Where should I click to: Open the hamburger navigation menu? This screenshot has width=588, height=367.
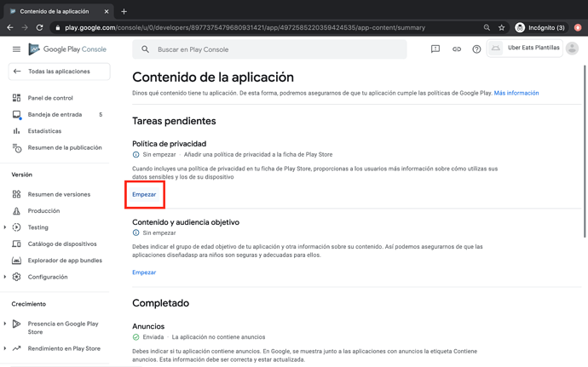tap(16, 49)
